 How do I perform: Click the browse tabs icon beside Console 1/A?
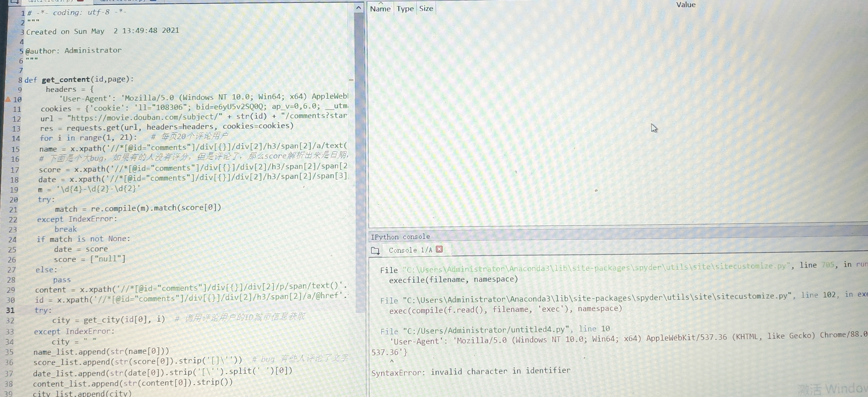point(375,251)
